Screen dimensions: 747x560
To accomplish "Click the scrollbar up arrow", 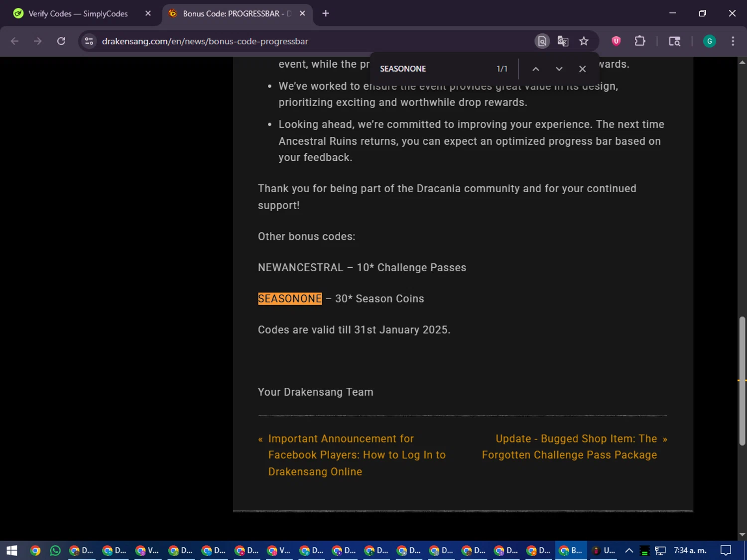I will click(742, 62).
